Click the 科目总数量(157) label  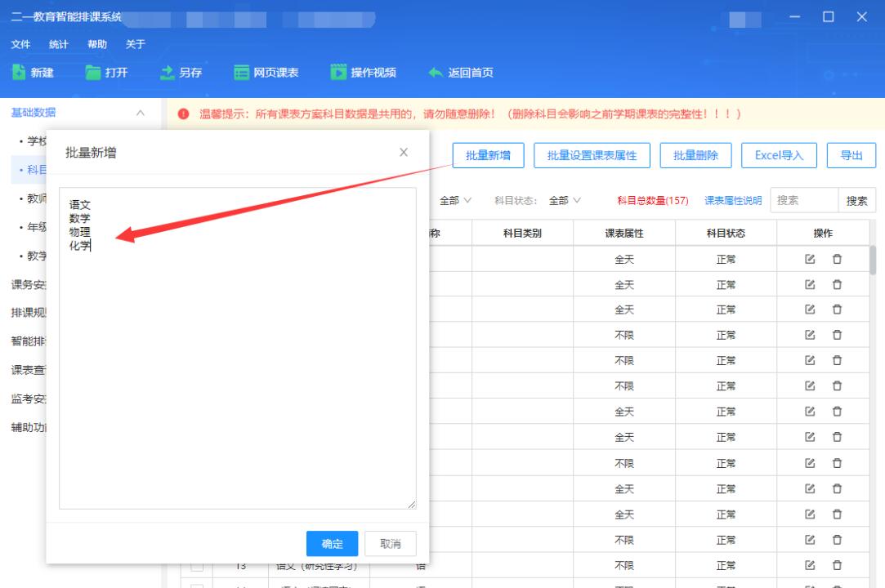point(653,200)
